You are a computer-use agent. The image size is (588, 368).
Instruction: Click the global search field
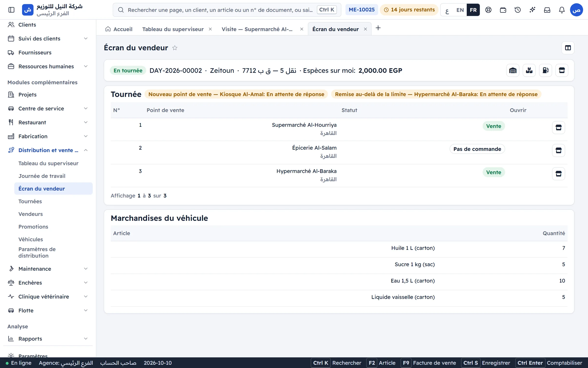pos(227,10)
